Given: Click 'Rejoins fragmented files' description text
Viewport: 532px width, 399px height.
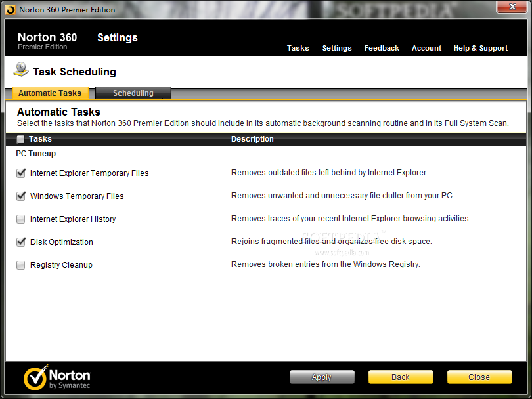Looking at the screenshot, I should click(332, 241).
